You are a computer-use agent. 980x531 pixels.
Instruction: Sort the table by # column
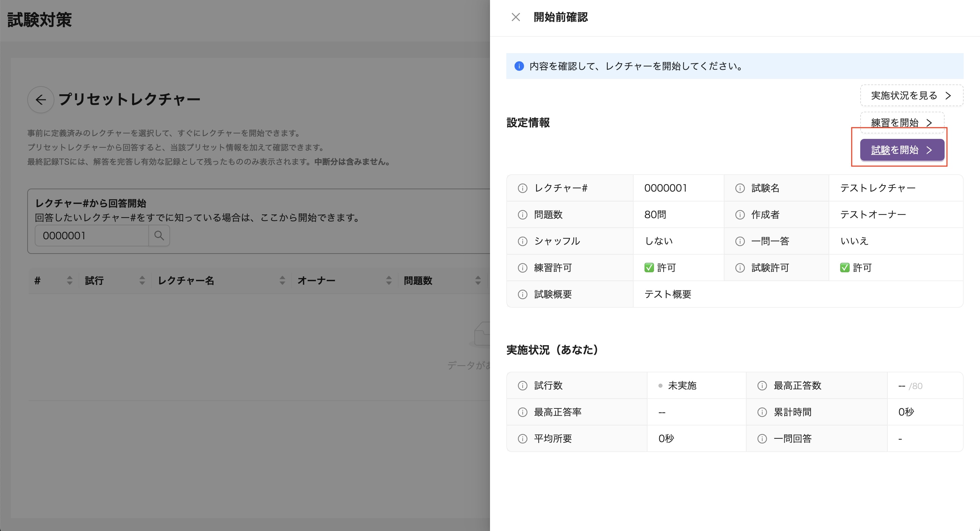click(x=70, y=280)
